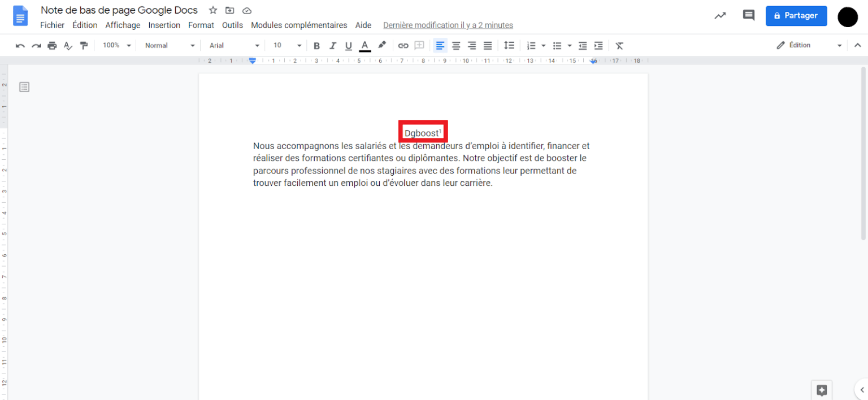Open the Dernière modification history link
Screen dimensions: 868x400
pyautogui.click(x=448, y=25)
